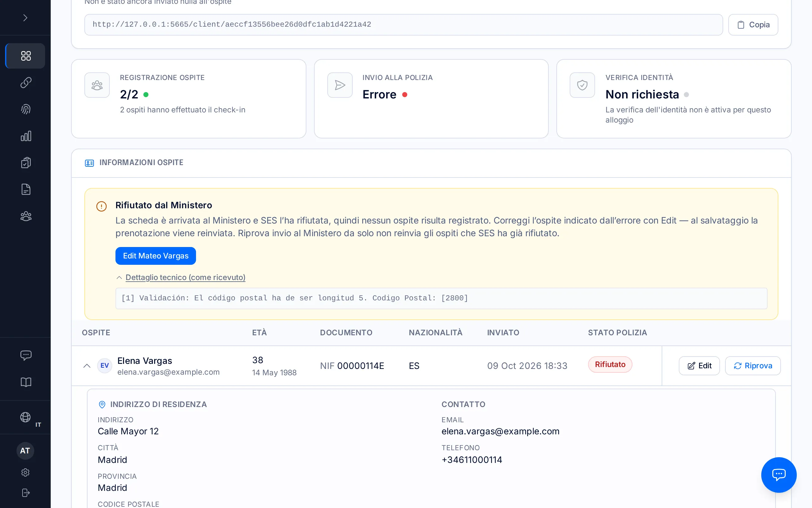Open the fingerprint icon in sidebar
This screenshot has width=812, height=508.
(x=25, y=109)
